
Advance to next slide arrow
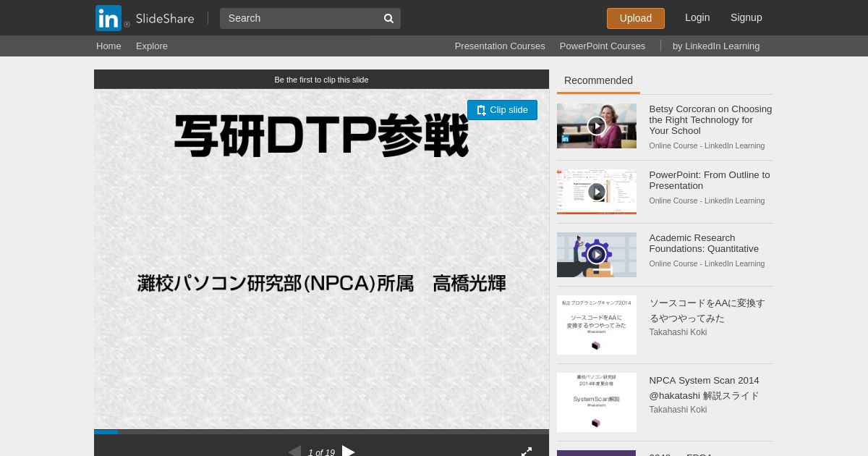[x=349, y=452]
